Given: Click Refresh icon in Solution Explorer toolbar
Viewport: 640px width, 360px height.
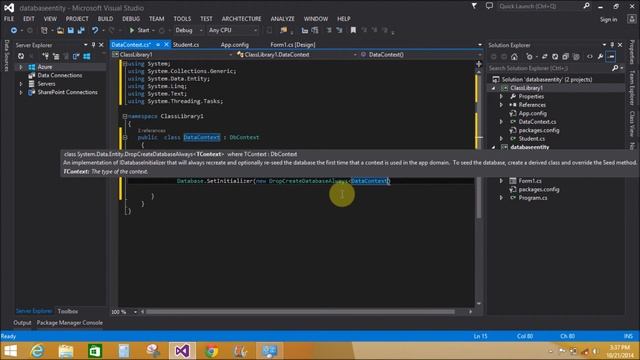Looking at the screenshot, I should point(555,57).
